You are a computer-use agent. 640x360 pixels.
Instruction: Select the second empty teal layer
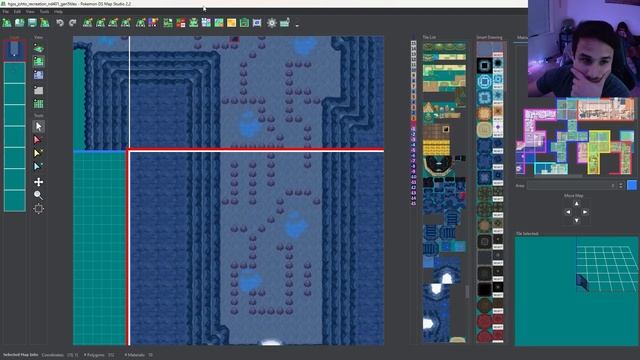pos(15,73)
